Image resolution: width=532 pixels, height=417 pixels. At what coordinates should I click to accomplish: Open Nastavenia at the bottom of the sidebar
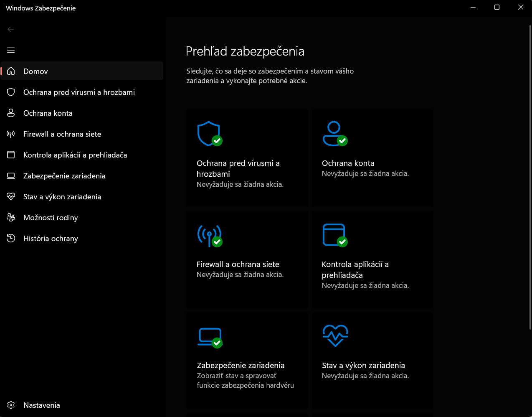(82, 405)
